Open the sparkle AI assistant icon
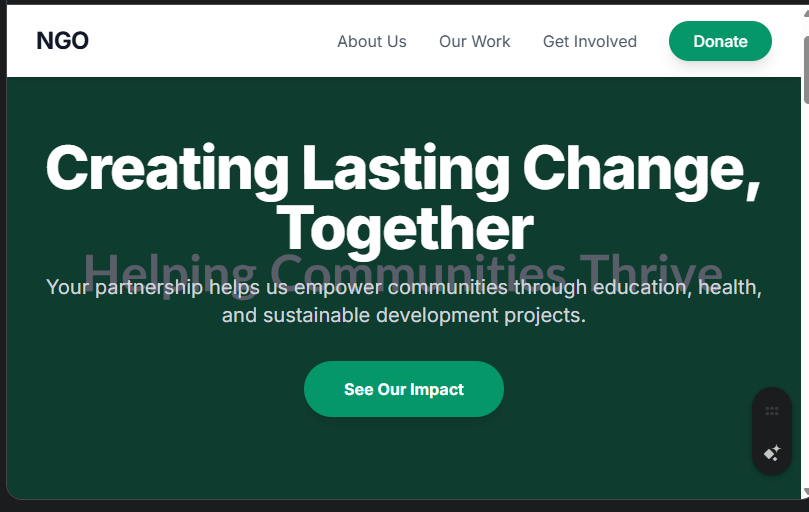809x512 pixels. (x=771, y=453)
